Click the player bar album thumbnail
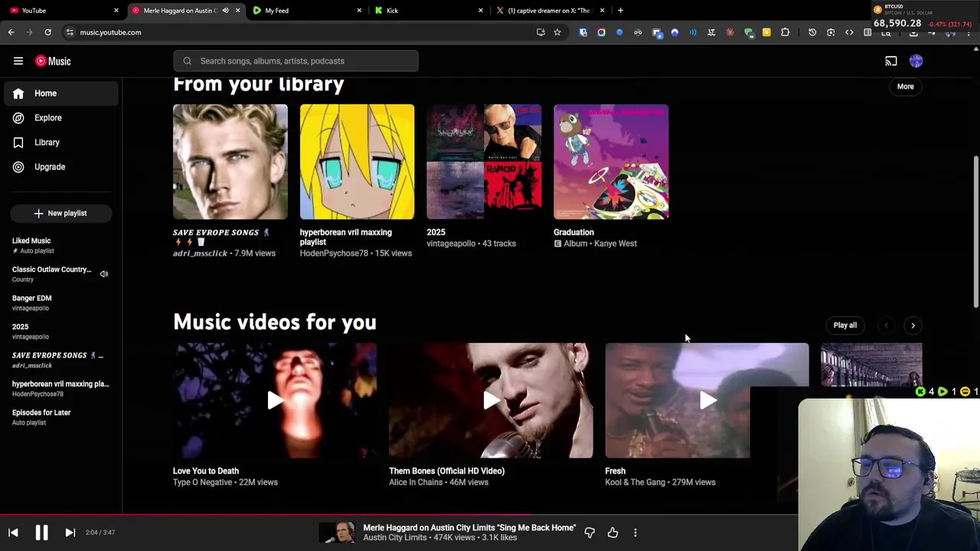Image resolution: width=980 pixels, height=551 pixels. pos(337,533)
